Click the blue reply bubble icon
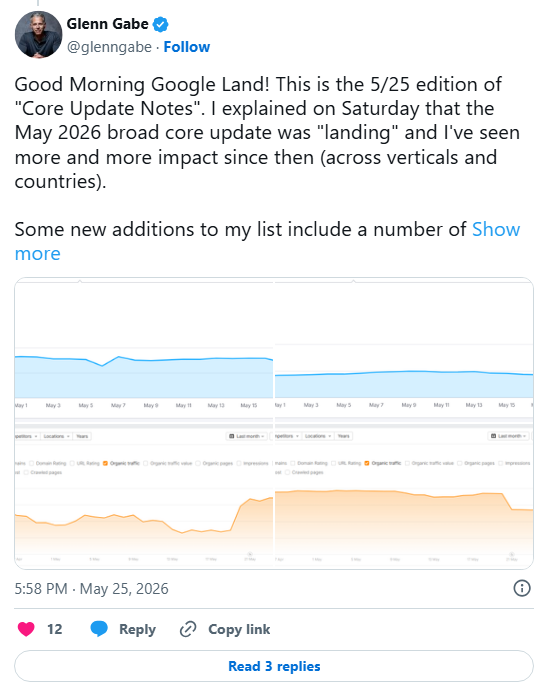Image resolution: width=547 pixels, height=687 pixels. [99, 629]
